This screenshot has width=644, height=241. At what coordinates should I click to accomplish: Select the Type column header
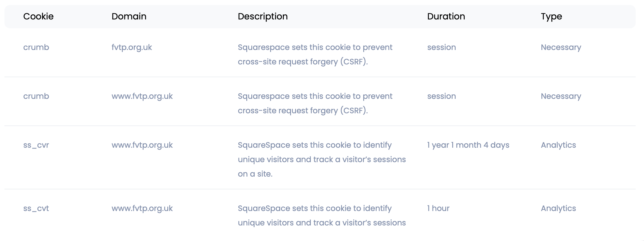coord(551,16)
